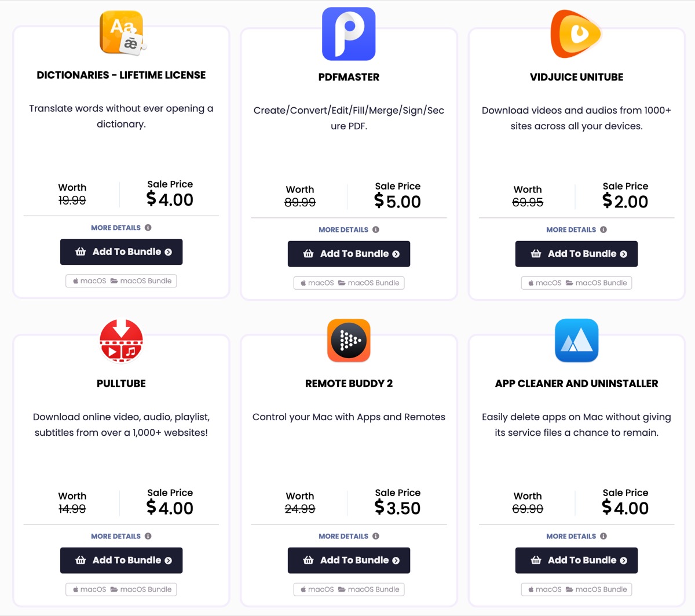Screen dimensions: 695x616
Task: Open More Details for Dictionaries
Action: point(116,228)
